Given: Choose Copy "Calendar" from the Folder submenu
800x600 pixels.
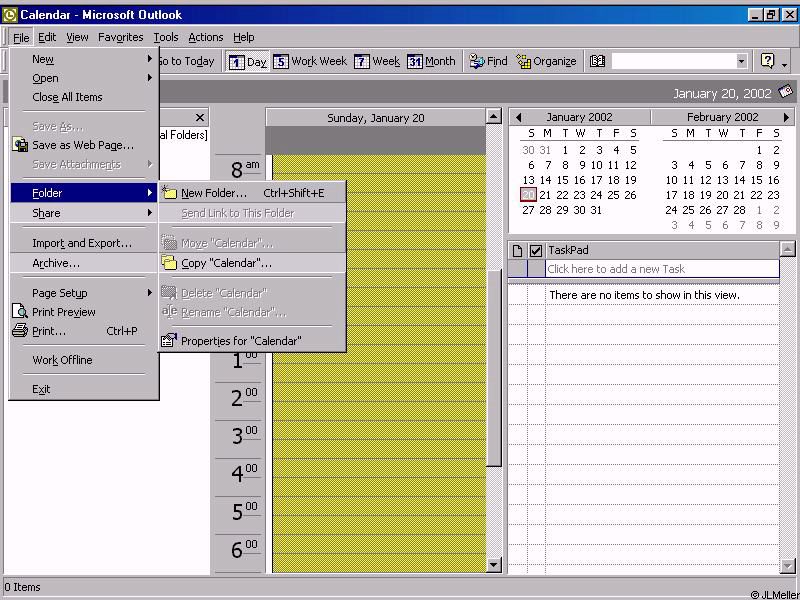Looking at the screenshot, I should (226, 263).
